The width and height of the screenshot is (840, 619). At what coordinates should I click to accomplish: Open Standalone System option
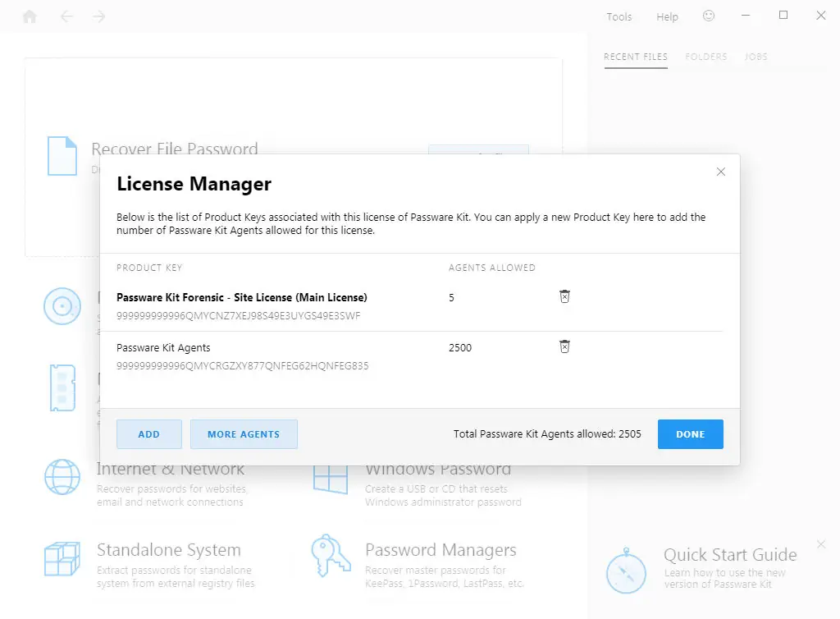click(x=169, y=550)
